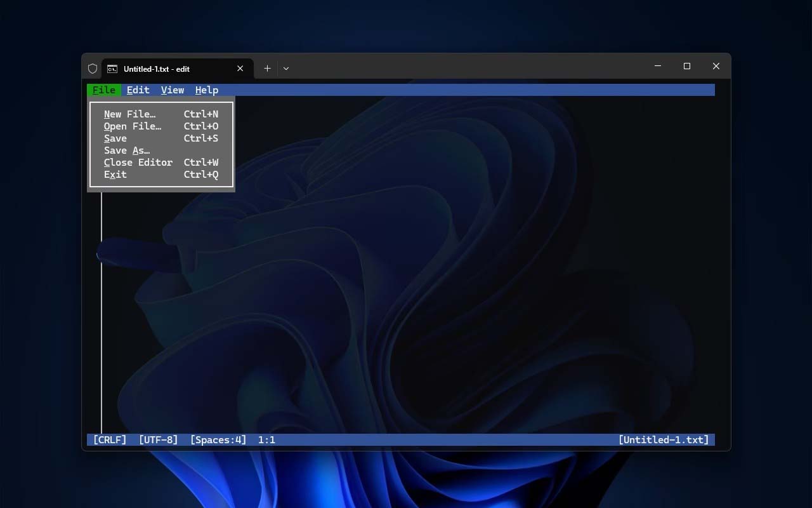812x508 pixels.
Task: Click the terminal icon on the Untitled-1.txt tab
Action: click(x=112, y=69)
